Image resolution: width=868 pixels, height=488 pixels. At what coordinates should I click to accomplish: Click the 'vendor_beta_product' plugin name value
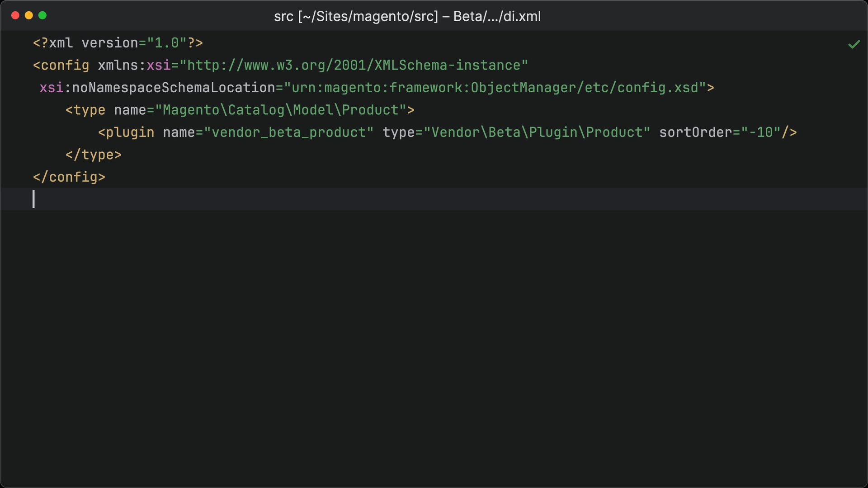pos(289,132)
